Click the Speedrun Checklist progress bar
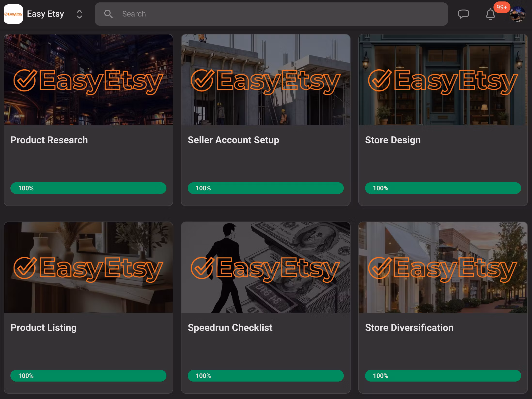 (266, 376)
